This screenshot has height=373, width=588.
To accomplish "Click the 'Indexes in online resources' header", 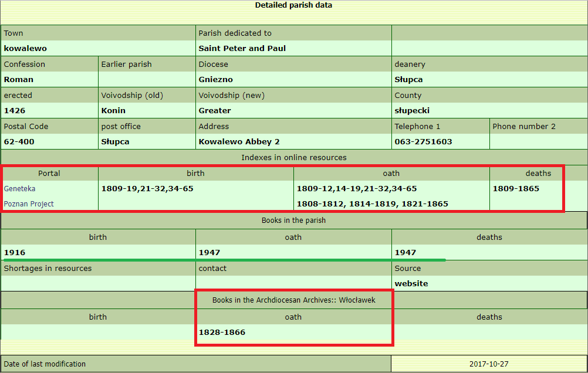I will 293,158.
